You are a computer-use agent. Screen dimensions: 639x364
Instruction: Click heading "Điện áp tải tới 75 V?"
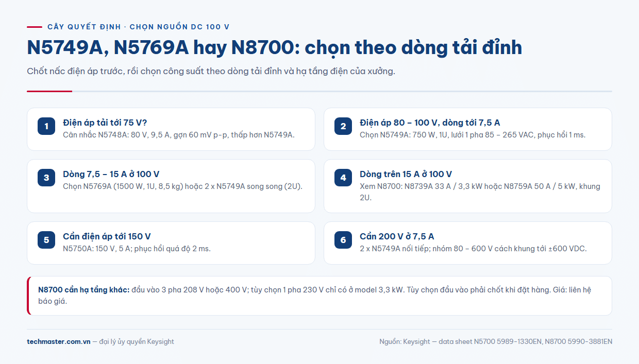pos(105,123)
